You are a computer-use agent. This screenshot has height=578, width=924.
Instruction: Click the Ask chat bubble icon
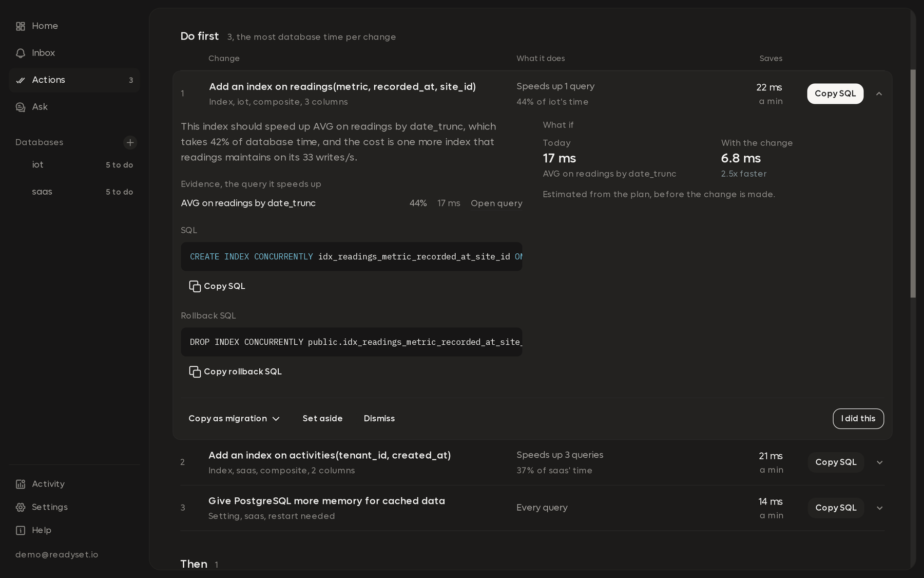tap(21, 107)
